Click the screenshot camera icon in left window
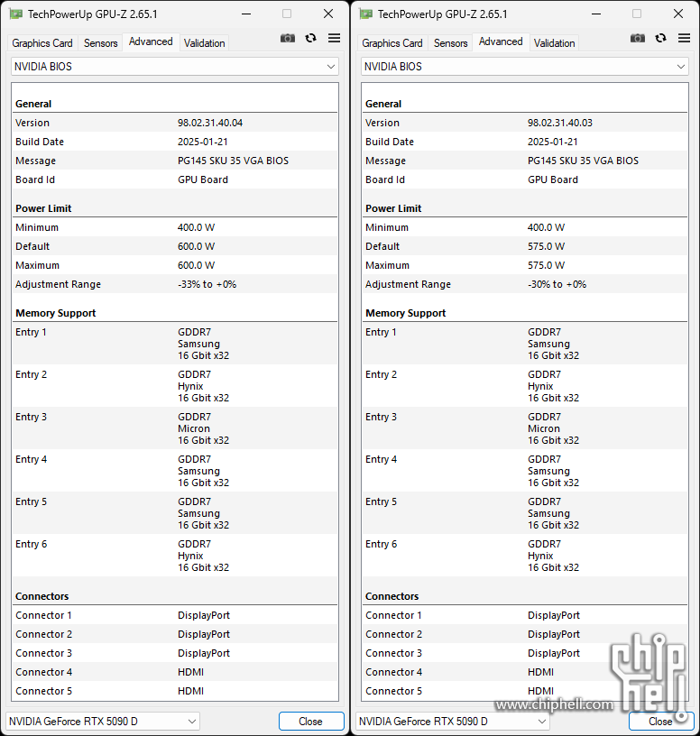The width and height of the screenshot is (700, 736). tap(288, 38)
